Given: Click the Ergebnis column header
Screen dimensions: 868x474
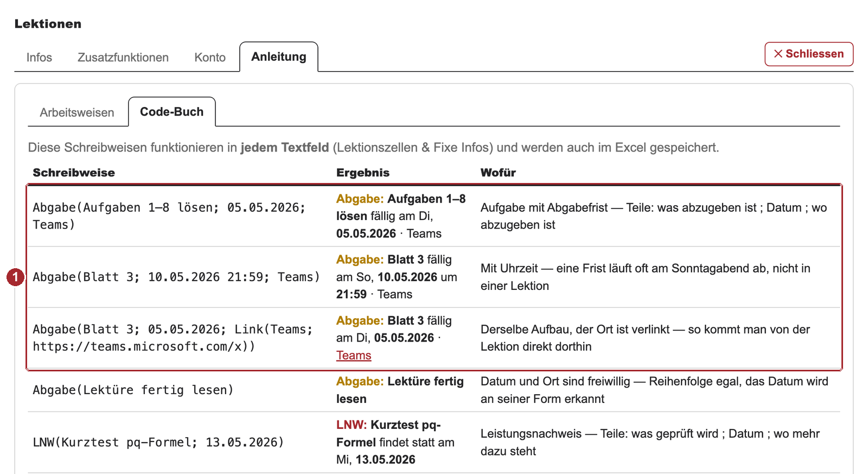Looking at the screenshot, I should 363,173.
